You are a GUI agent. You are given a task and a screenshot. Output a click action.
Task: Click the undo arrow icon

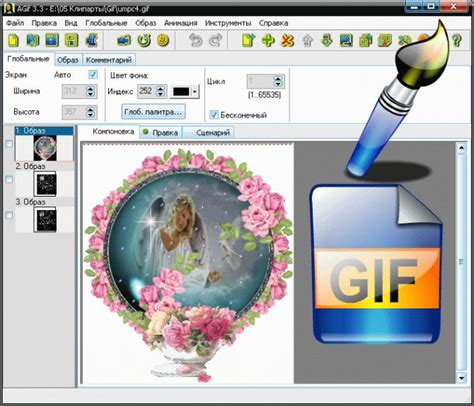coord(196,40)
